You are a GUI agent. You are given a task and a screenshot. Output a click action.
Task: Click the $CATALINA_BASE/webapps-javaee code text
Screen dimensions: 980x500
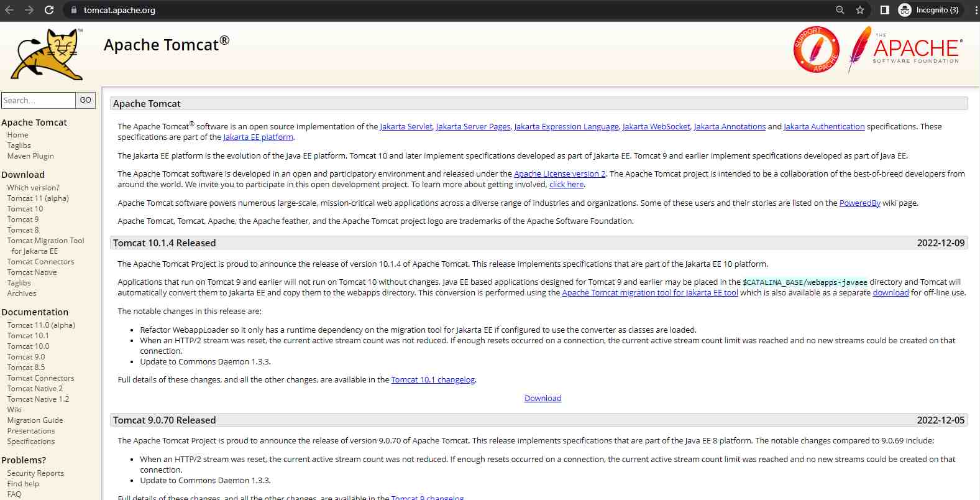tap(805, 282)
